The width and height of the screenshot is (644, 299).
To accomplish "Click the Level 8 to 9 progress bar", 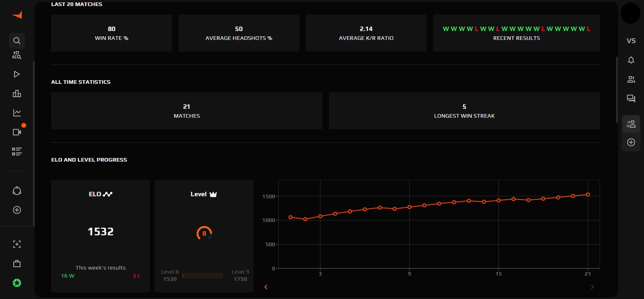I will click(203, 276).
